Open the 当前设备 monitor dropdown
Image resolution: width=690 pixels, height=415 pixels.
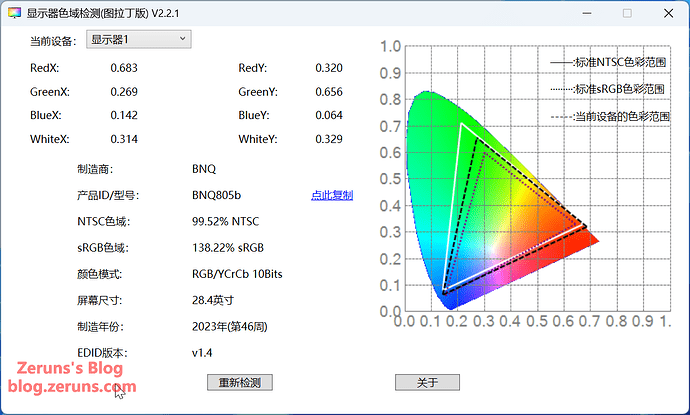[x=137, y=40]
